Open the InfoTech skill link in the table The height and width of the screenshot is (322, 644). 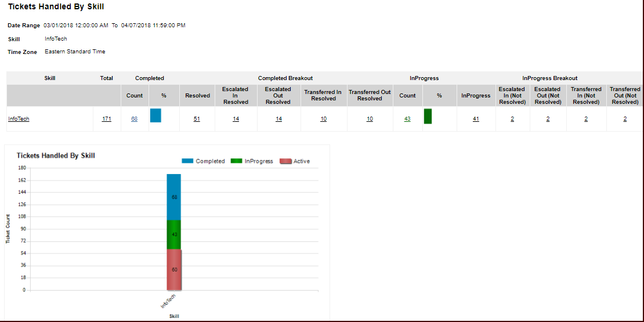pos(19,119)
